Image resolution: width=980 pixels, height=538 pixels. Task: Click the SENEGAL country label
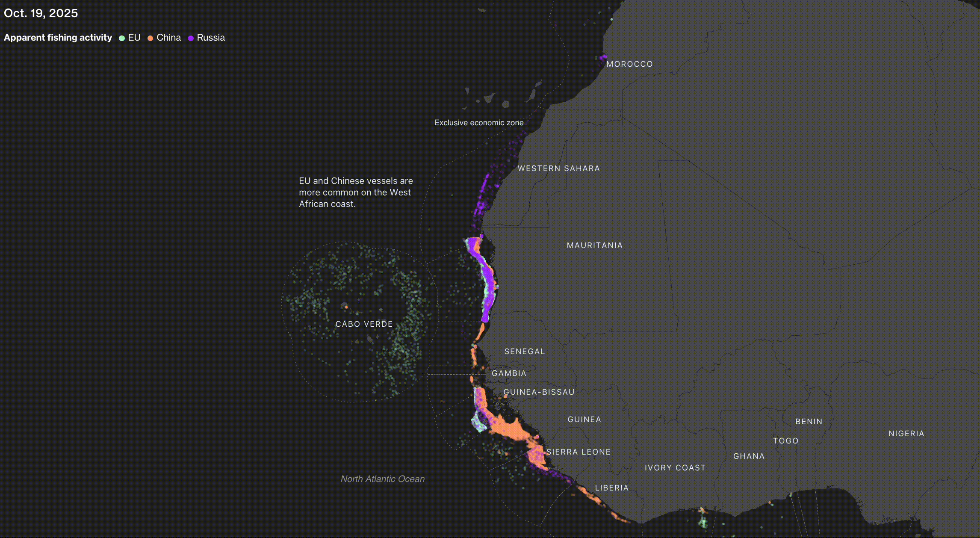point(524,351)
